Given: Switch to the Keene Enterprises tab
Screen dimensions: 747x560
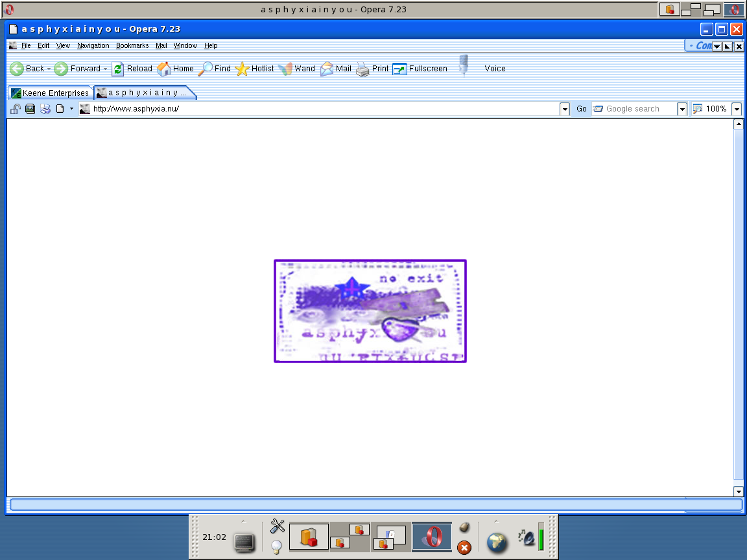Looking at the screenshot, I should coord(50,93).
